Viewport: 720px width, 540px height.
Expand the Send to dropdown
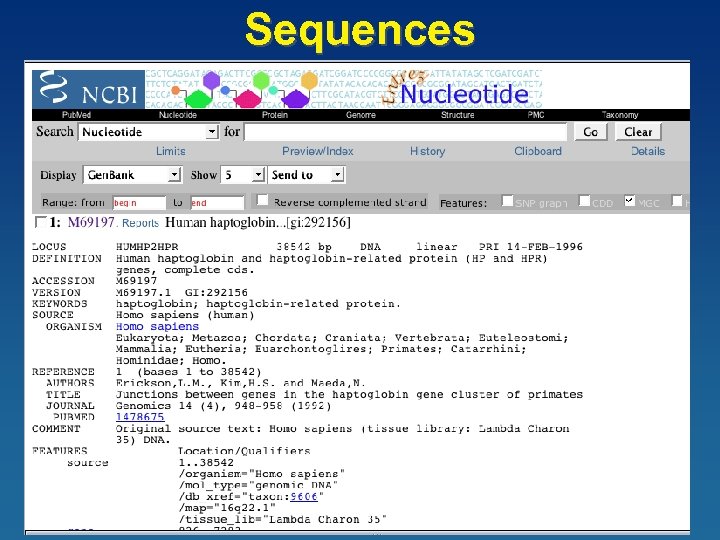click(306, 175)
